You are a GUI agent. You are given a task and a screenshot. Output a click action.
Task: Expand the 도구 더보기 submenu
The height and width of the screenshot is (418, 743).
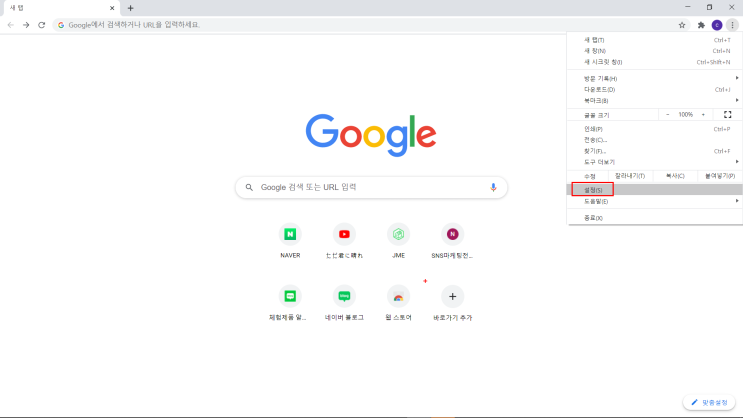[x=655, y=162]
